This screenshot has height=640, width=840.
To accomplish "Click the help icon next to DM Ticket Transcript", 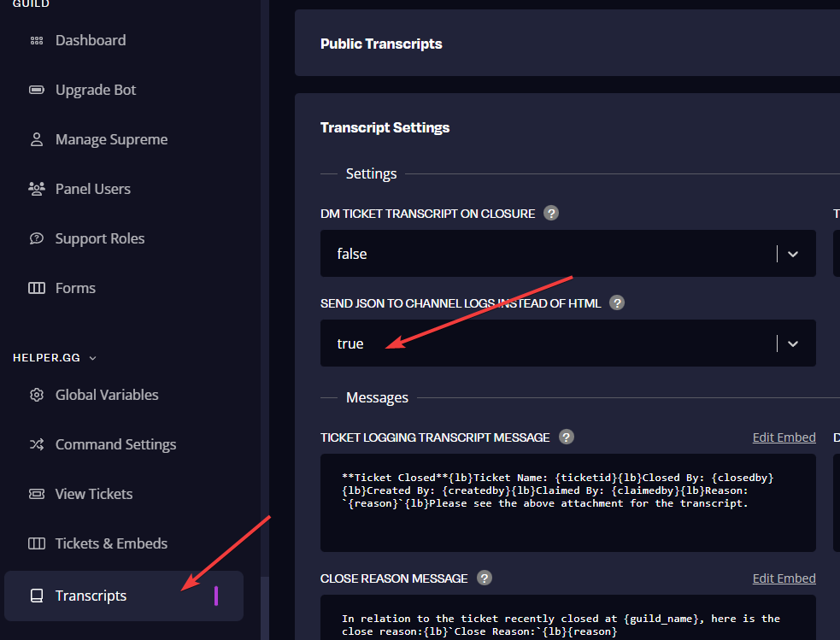I will (x=550, y=213).
